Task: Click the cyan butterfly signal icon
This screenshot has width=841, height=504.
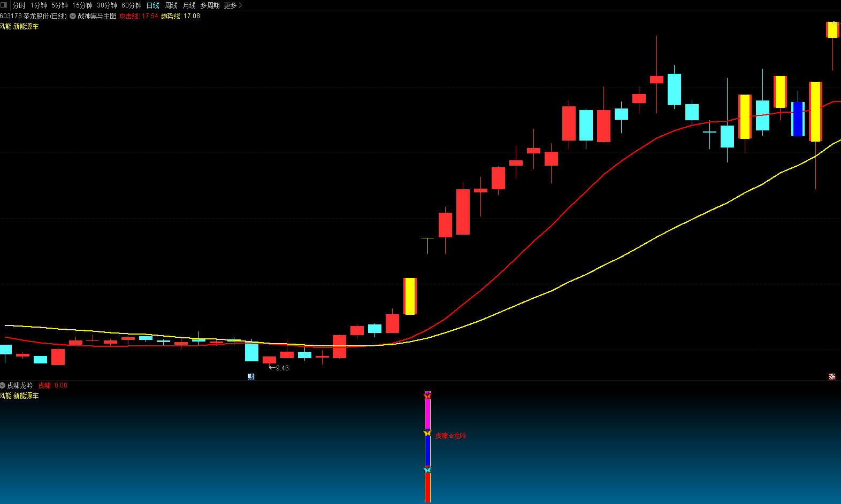Action: click(427, 470)
